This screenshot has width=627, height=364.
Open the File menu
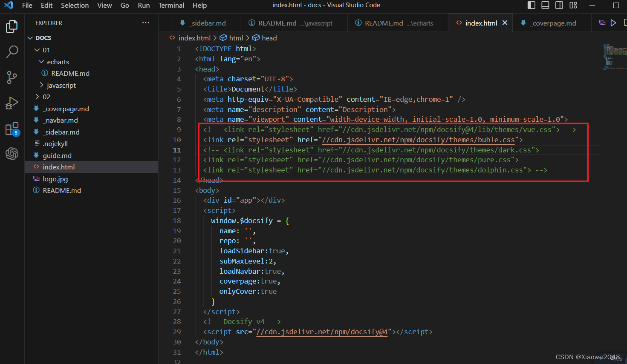(27, 5)
